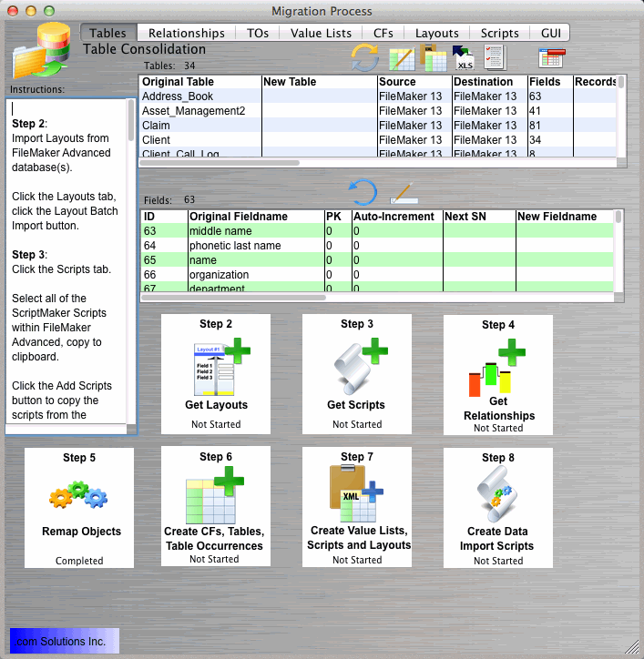Click the orange-blue refresh tables icon
Screen dimensions: 644x659
click(365, 57)
